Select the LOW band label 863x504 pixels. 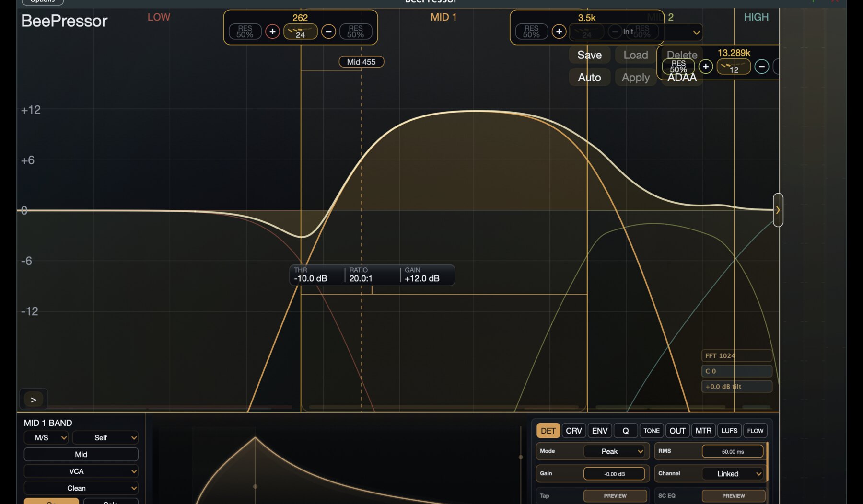(159, 17)
